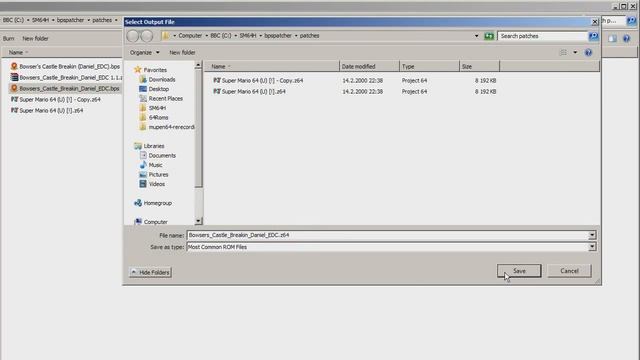
Task: Select Computer in the sidebar tree
Action: [151, 222]
